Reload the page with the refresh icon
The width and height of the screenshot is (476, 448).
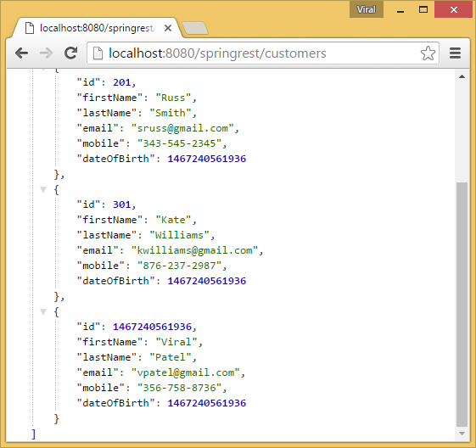[70, 53]
